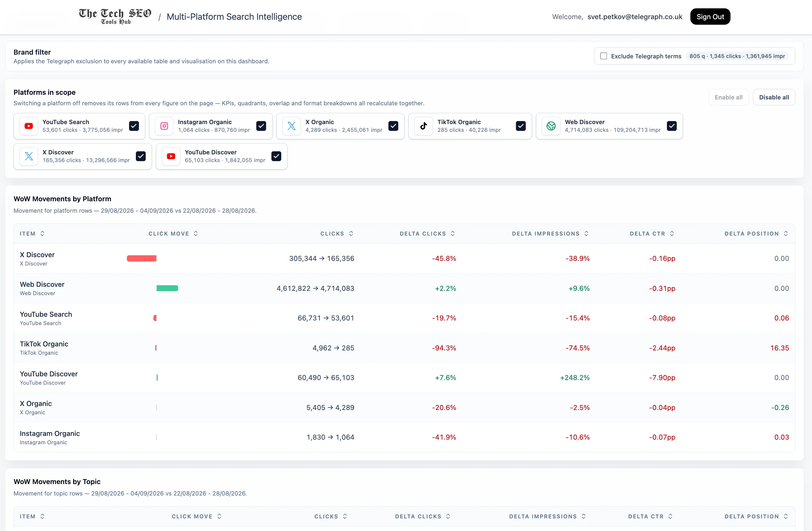Sort platform table by Click Move column
This screenshot has height=531, width=812.
(173, 234)
